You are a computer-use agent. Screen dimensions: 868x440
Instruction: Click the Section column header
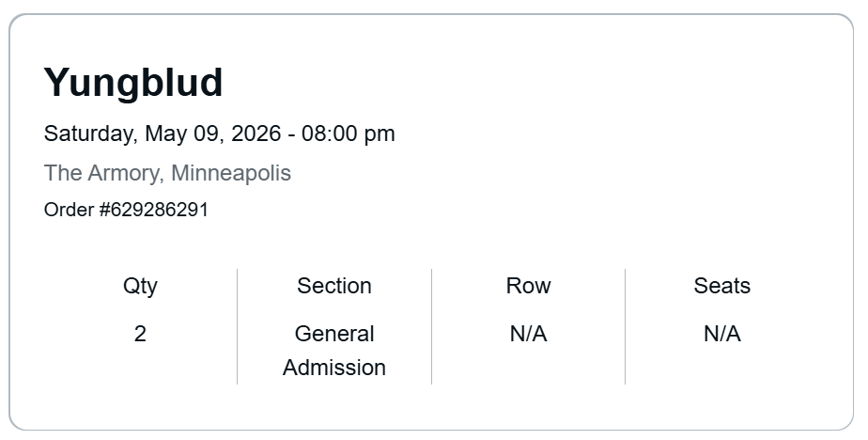pyautogui.click(x=334, y=286)
